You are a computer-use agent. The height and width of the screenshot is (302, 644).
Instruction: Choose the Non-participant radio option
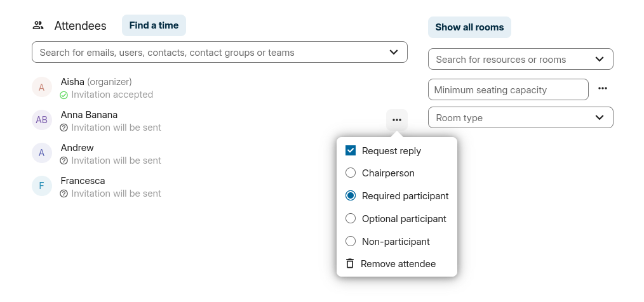(351, 242)
